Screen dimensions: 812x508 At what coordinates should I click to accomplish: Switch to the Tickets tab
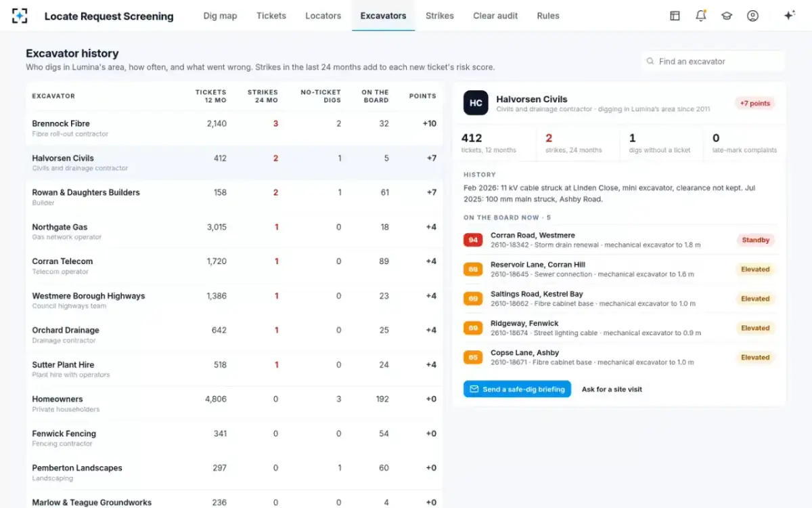point(271,16)
